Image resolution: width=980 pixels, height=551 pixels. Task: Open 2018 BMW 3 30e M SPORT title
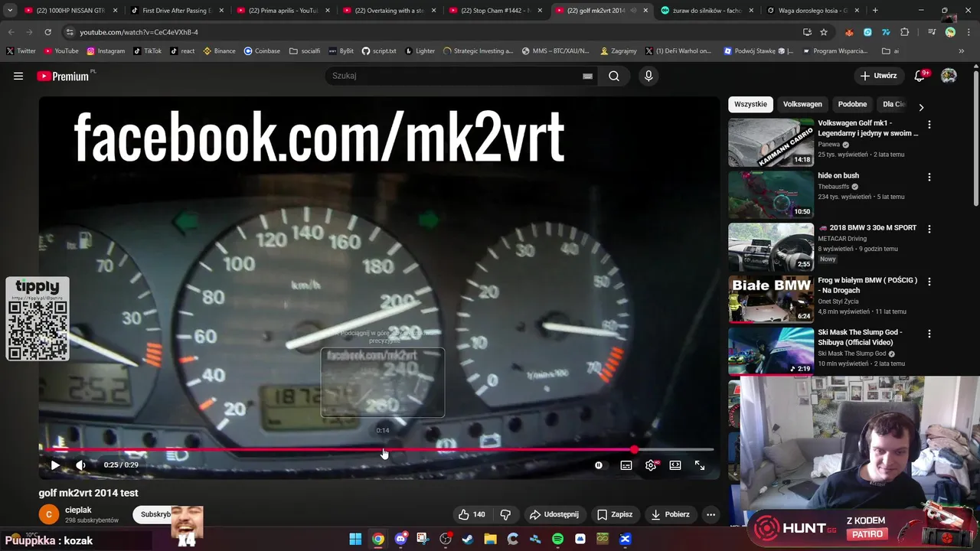point(867,228)
